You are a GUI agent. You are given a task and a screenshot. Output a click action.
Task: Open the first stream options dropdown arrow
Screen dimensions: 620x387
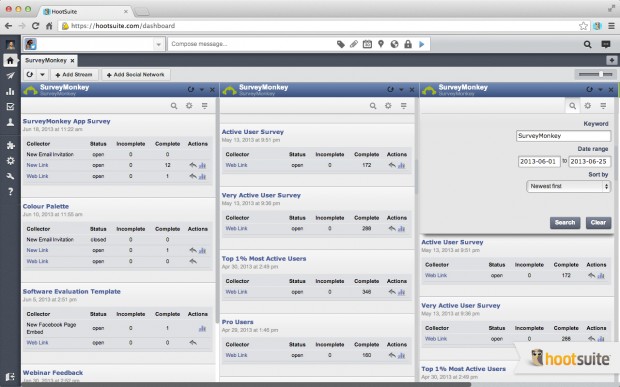coord(202,90)
